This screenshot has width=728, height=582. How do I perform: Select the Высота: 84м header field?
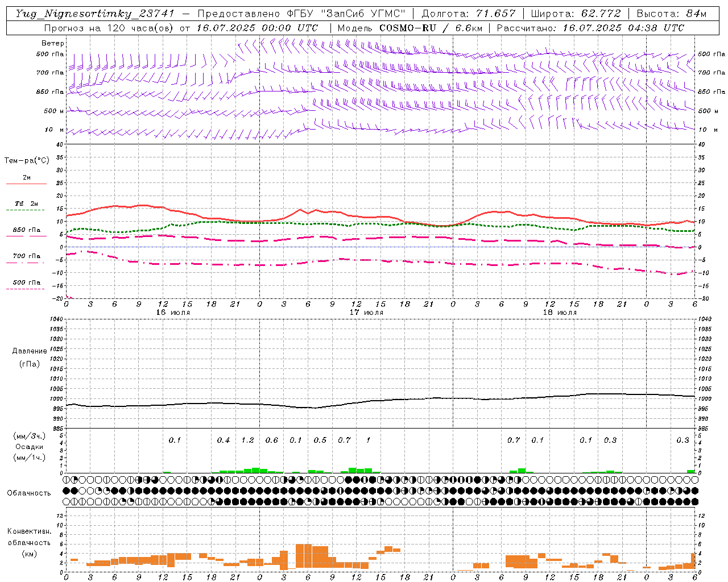(671, 14)
